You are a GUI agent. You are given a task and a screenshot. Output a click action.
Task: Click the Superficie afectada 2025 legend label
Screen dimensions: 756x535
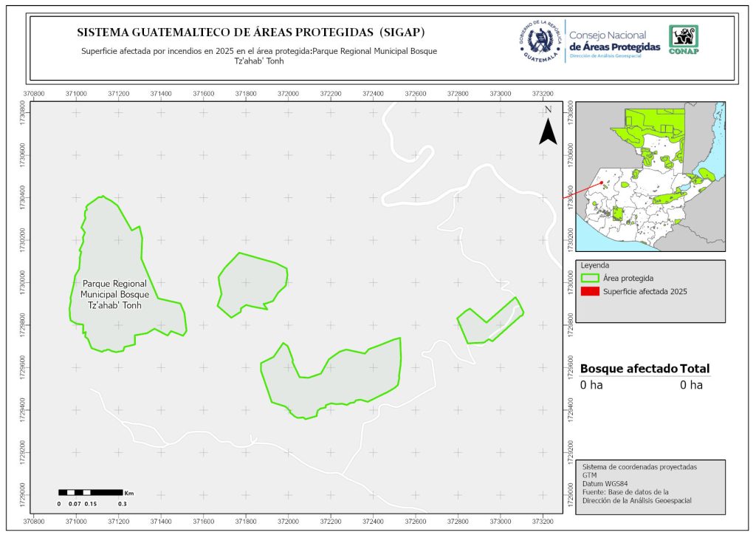(x=645, y=292)
